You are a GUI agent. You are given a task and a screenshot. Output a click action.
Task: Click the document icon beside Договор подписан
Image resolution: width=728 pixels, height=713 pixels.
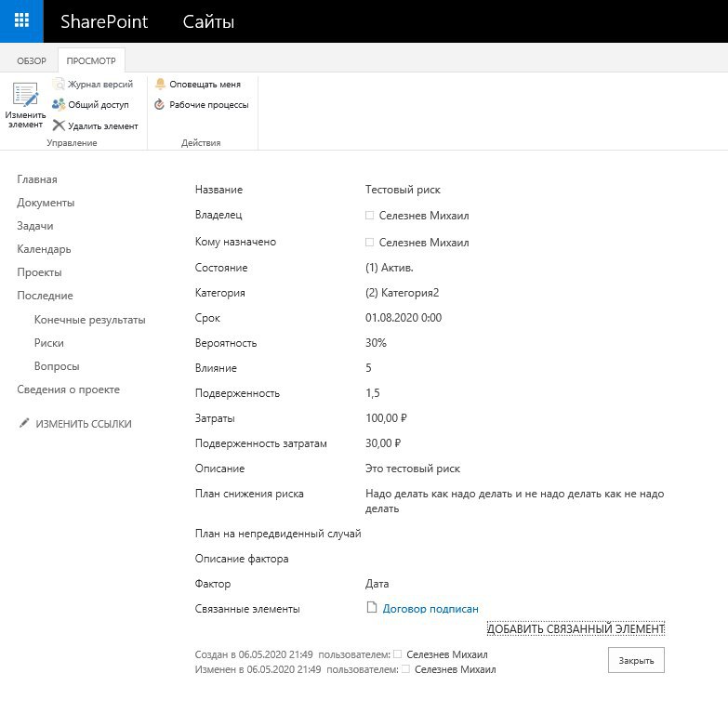(371, 607)
